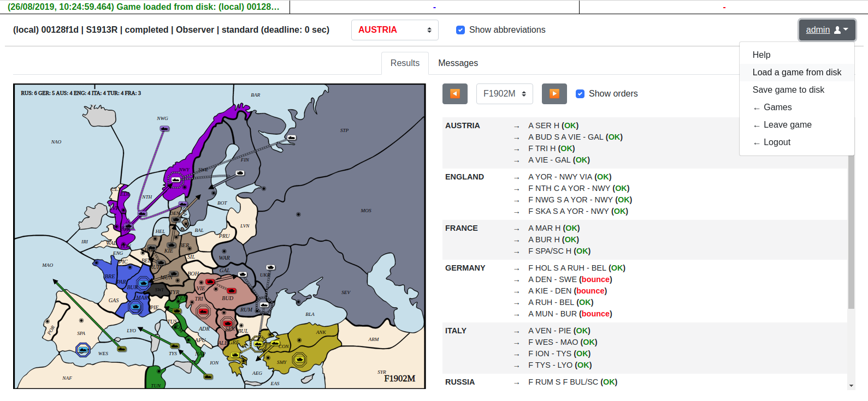Click the Italian fleet in Ionian Sea
This screenshot has width=868, height=401.
pyautogui.click(x=208, y=376)
